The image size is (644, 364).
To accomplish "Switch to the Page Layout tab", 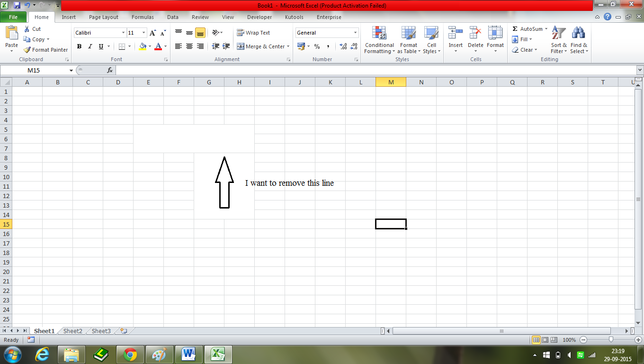I will [104, 17].
